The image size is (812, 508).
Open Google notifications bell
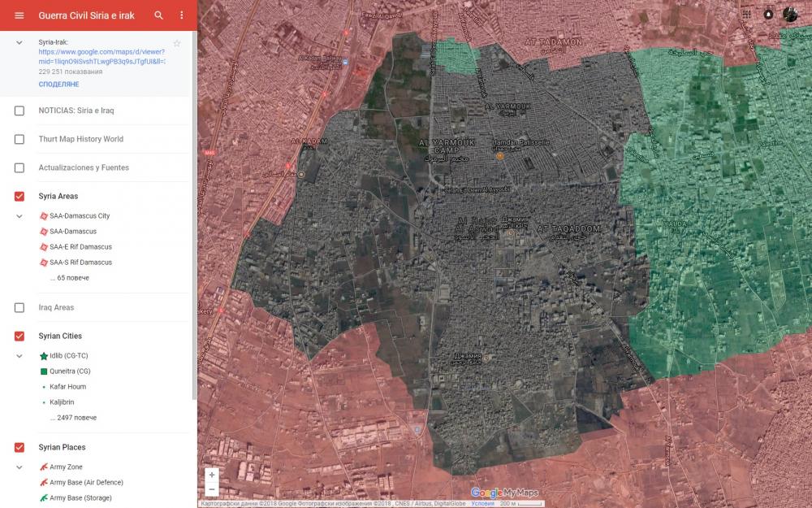coord(768,14)
